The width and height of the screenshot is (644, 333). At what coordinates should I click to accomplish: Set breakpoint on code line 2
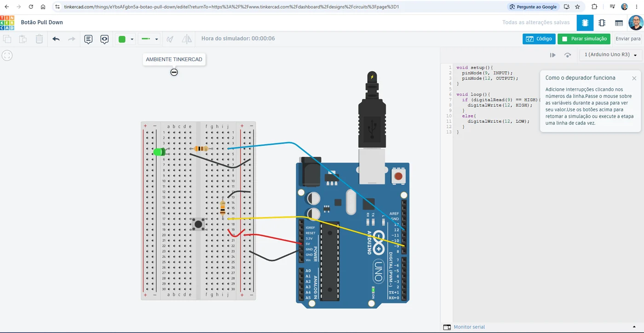click(x=450, y=73)
